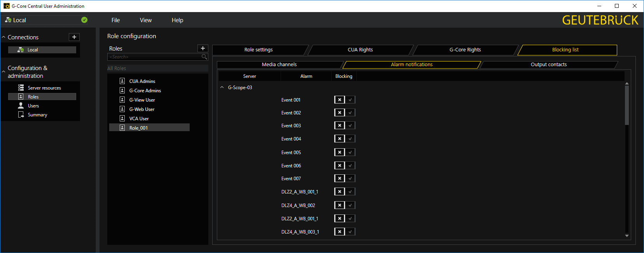Image resolution: width=644 pixels, height=253 pixels.
Task: Open the Media channels sub-tab
Action: pyautogui.click(x=279, y=65)
